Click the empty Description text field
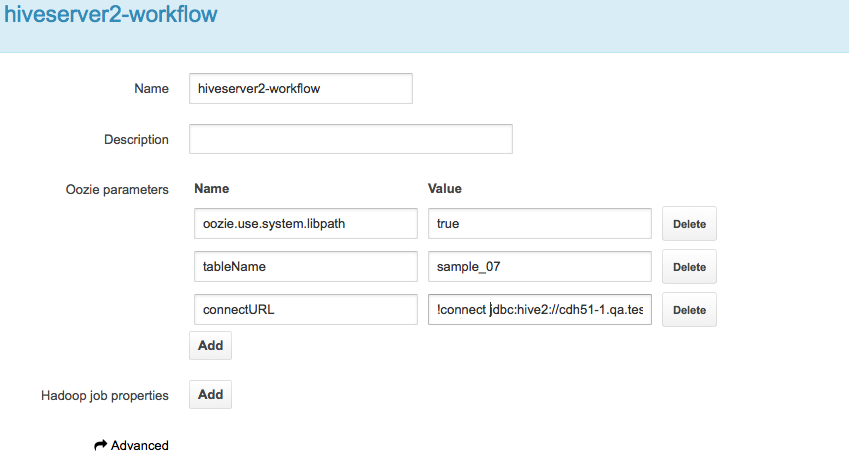The width and height of the screenshot is (849, 476). (x=350, y=139)
